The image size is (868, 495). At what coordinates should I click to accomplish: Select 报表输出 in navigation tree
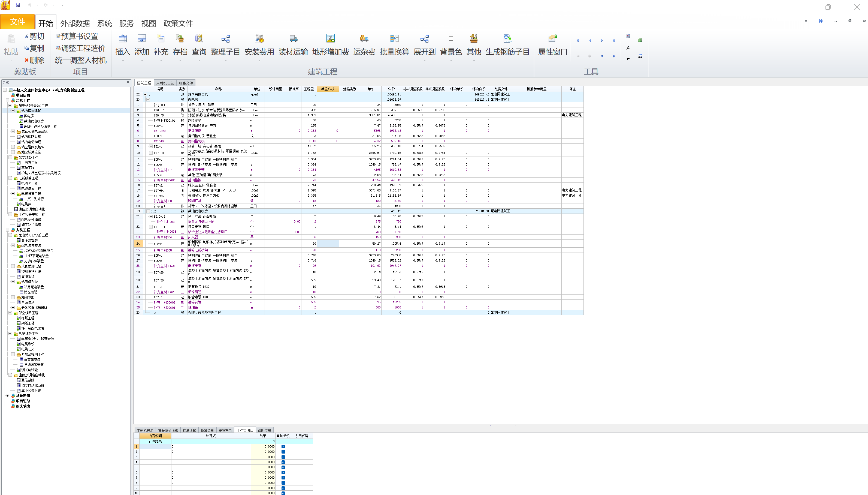point(23,406)
